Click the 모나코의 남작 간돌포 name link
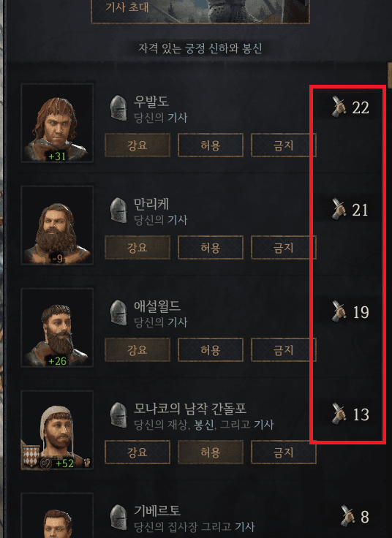The height and width of the screenshot is (538, 392). pos(190,409)
